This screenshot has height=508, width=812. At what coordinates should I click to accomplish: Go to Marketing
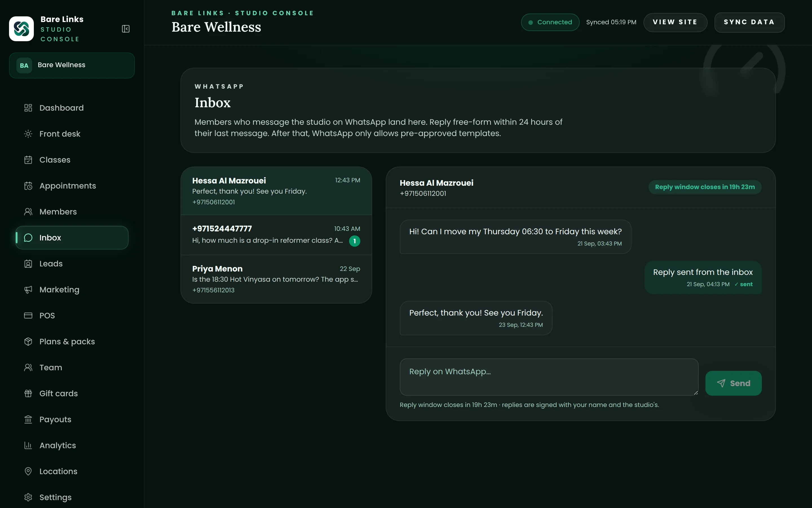point(72,290)
